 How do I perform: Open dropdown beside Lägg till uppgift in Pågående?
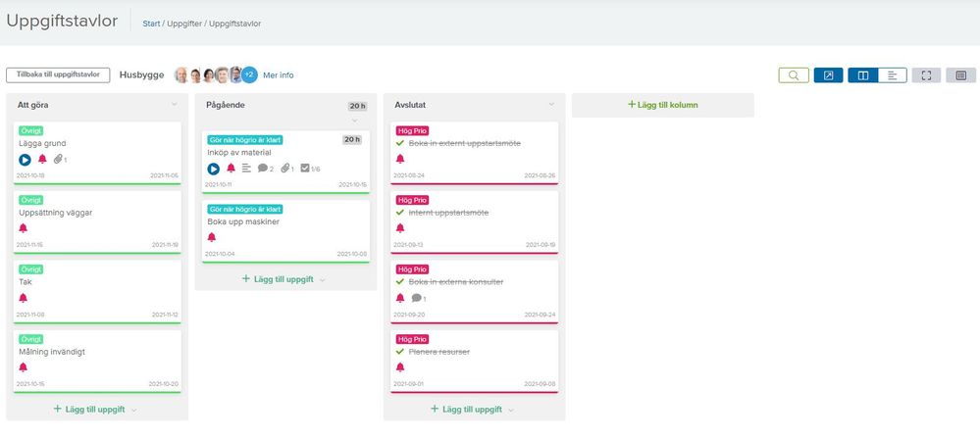pyautogui.click(x=323, y=279)
